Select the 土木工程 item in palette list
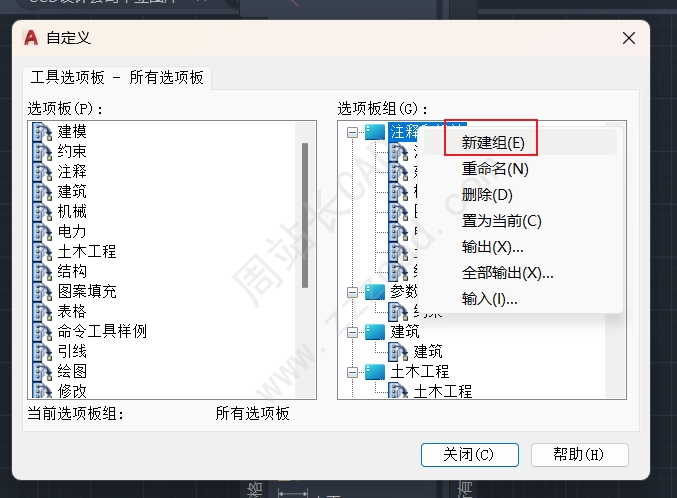The width and height of the screenshot is (677, 498). (x=87, y=251)
